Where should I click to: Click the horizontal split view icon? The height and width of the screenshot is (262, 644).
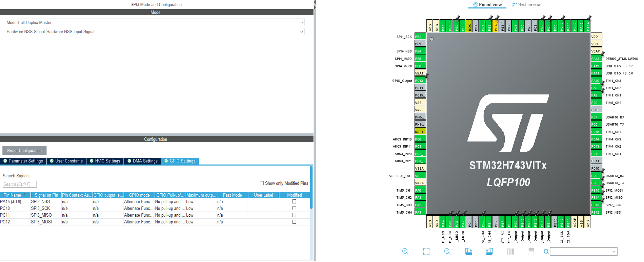tap(531, 252)
